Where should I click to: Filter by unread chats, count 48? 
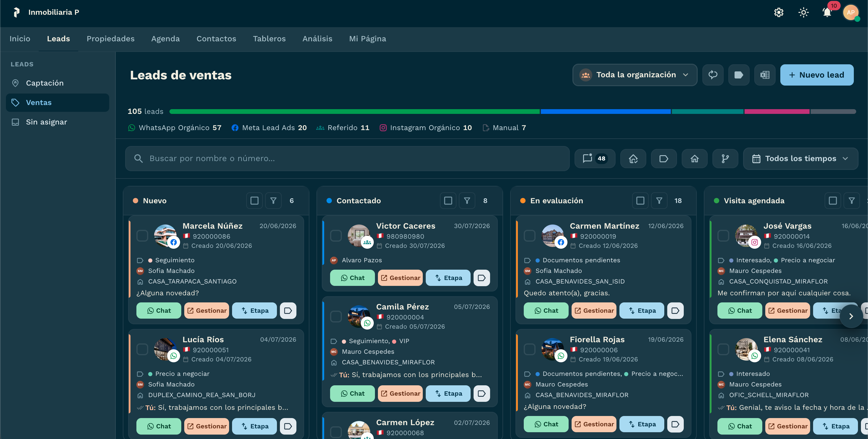click(595, 158)
